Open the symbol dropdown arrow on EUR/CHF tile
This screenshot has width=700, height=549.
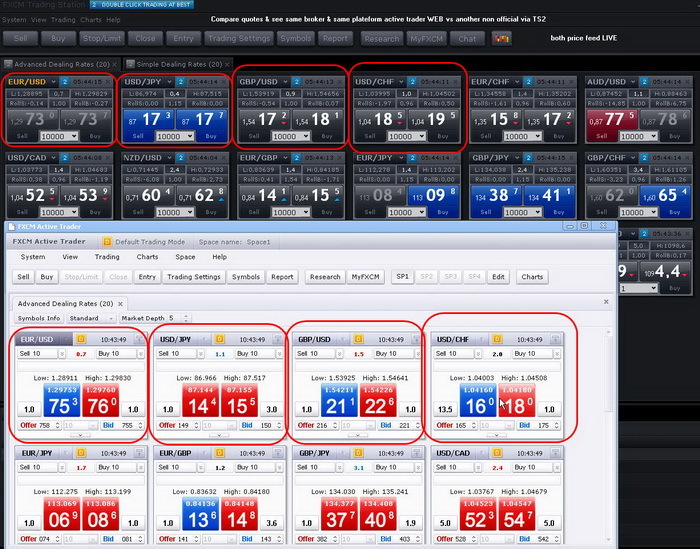[517, 82]
